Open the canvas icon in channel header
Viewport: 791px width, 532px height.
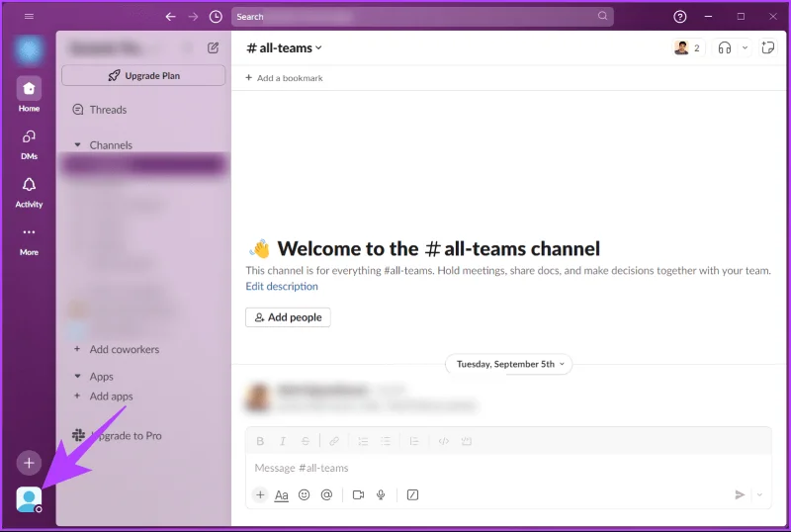pyautogui.click(x=768, y=47)
